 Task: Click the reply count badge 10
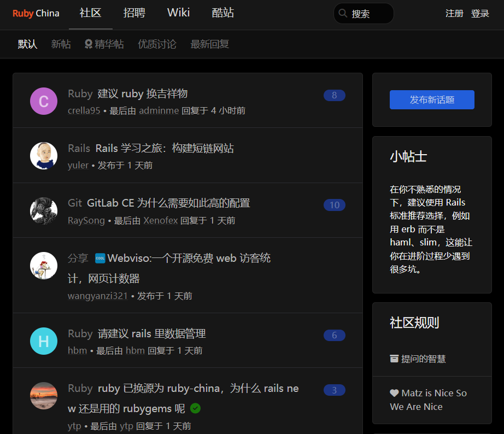[335, 205]
